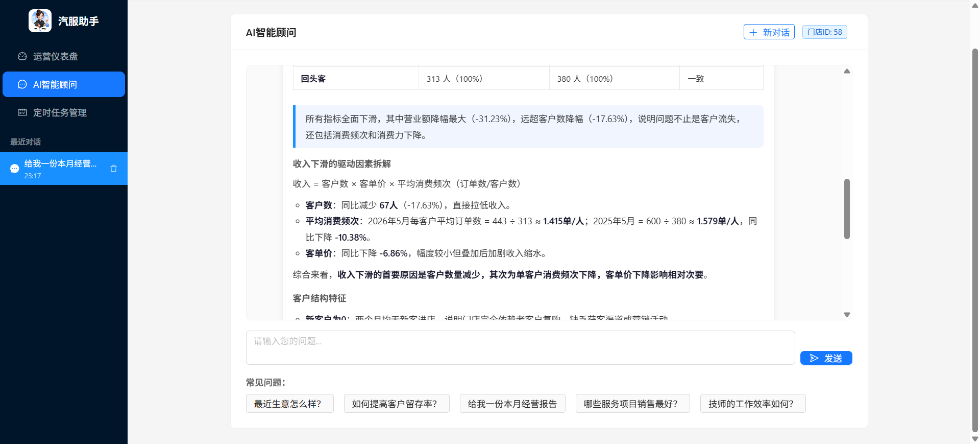Click the chat panel scrollbar thumb

pyautogui.click(x=847, y=208)
